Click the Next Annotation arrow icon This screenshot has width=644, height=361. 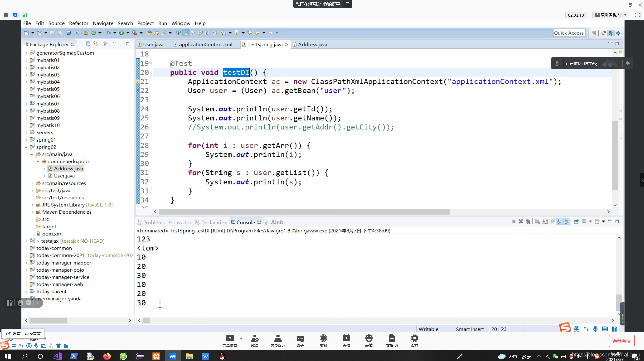[x=223, y=33]
